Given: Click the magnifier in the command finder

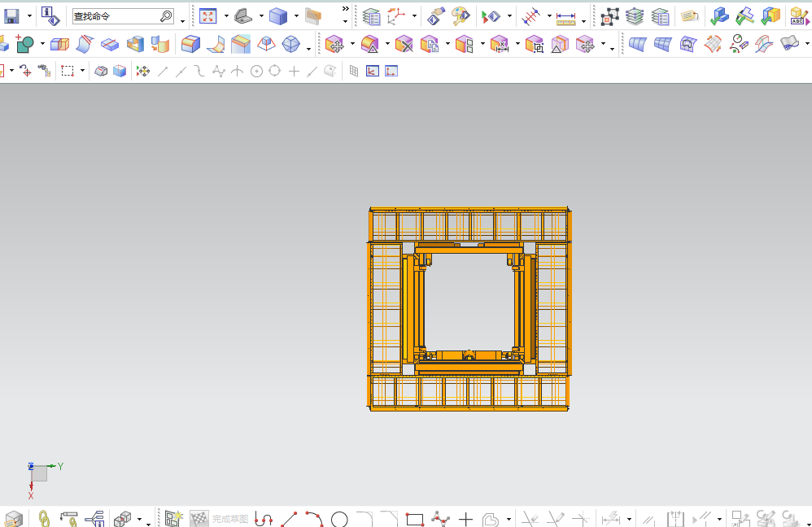Looking at the screenshot, I should (166, 16).
